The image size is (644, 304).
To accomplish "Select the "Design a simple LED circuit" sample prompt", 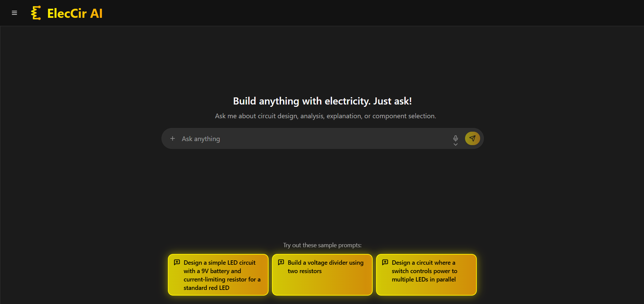I will click(218, 274).
